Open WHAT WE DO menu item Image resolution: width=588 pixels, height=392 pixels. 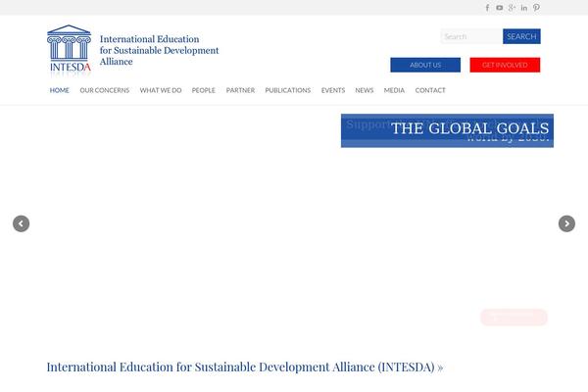161,90
